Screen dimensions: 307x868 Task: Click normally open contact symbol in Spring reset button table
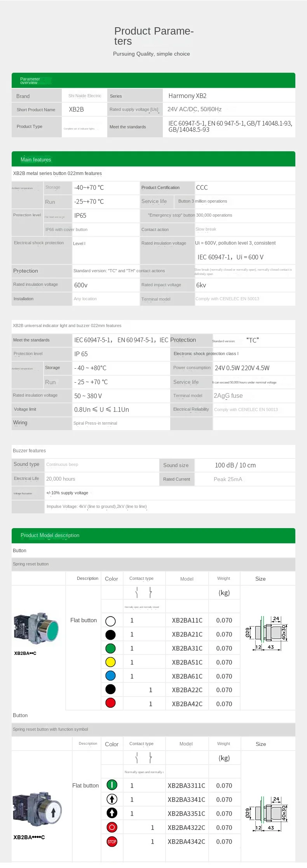pyautogui.click(x=137, y=593)
